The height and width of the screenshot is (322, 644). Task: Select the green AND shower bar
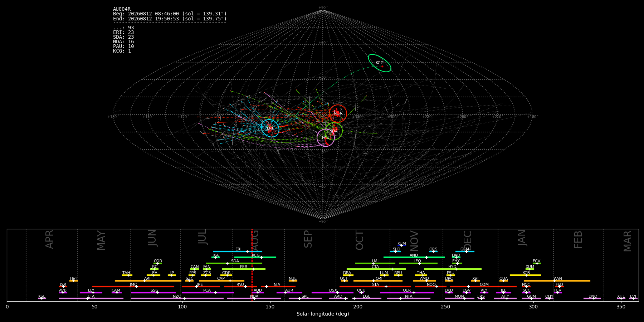[x=414, y=257]
